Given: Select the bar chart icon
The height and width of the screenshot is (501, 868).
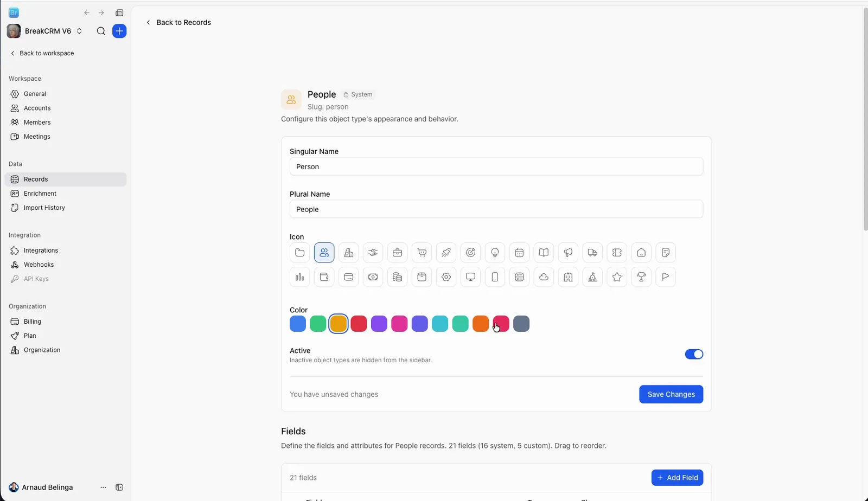Looking at the screenshot, I should tap(299, 277).
